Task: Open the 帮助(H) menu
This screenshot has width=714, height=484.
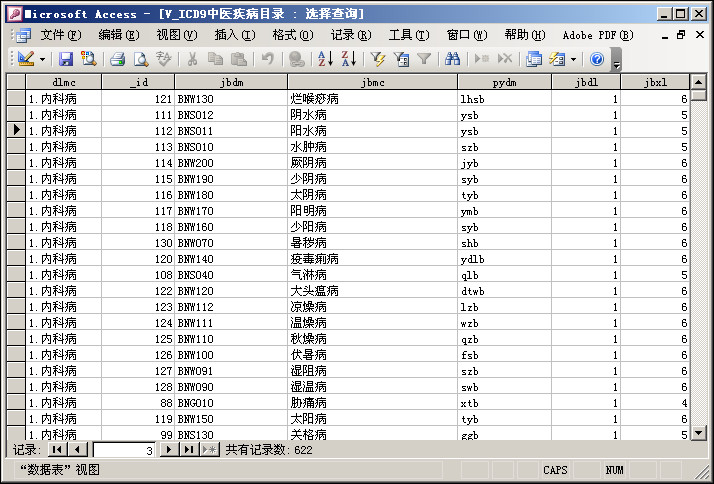Action: pos(525,35)
